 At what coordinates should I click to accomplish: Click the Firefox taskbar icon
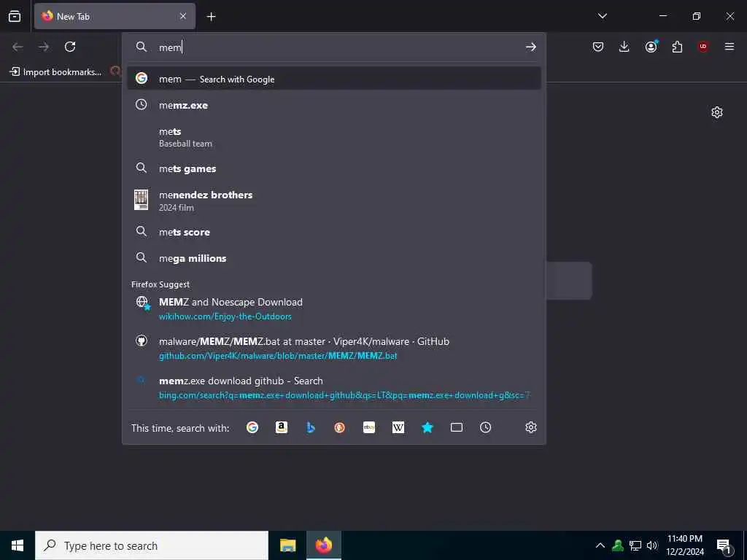(324, 545)
